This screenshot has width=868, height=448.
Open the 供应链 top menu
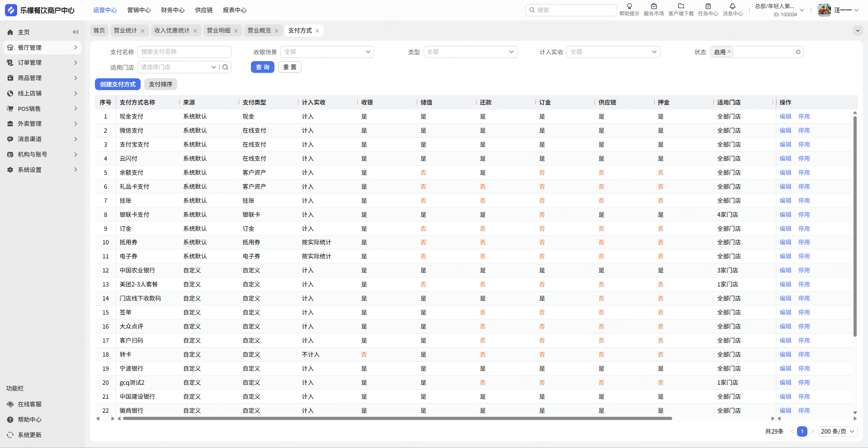(204, 10)
